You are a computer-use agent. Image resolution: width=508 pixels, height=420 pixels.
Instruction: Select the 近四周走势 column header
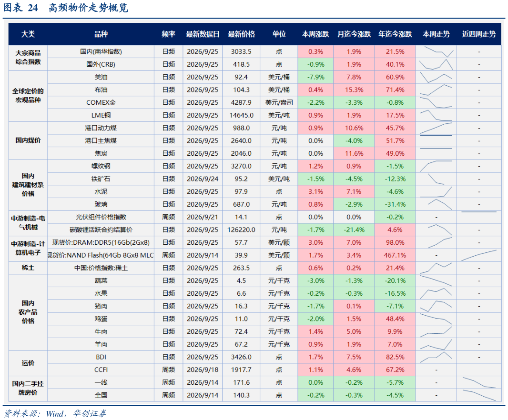coord(479,34)
